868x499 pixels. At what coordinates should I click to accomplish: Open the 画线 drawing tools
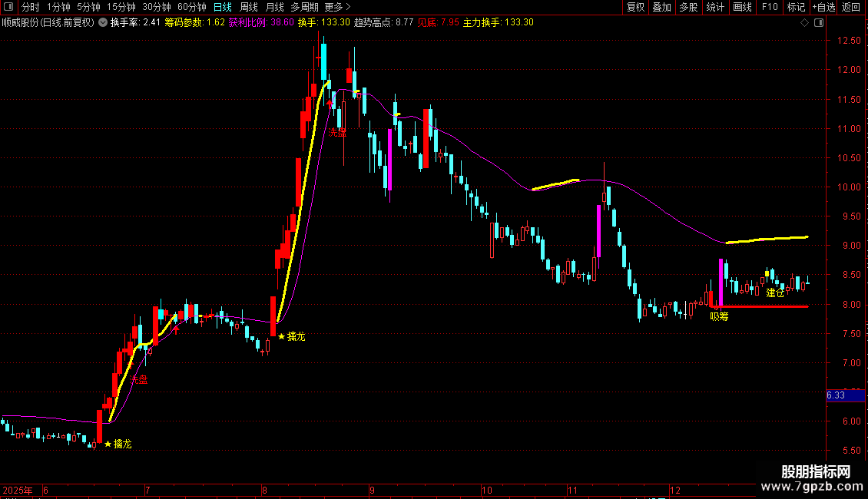[742, 7]
